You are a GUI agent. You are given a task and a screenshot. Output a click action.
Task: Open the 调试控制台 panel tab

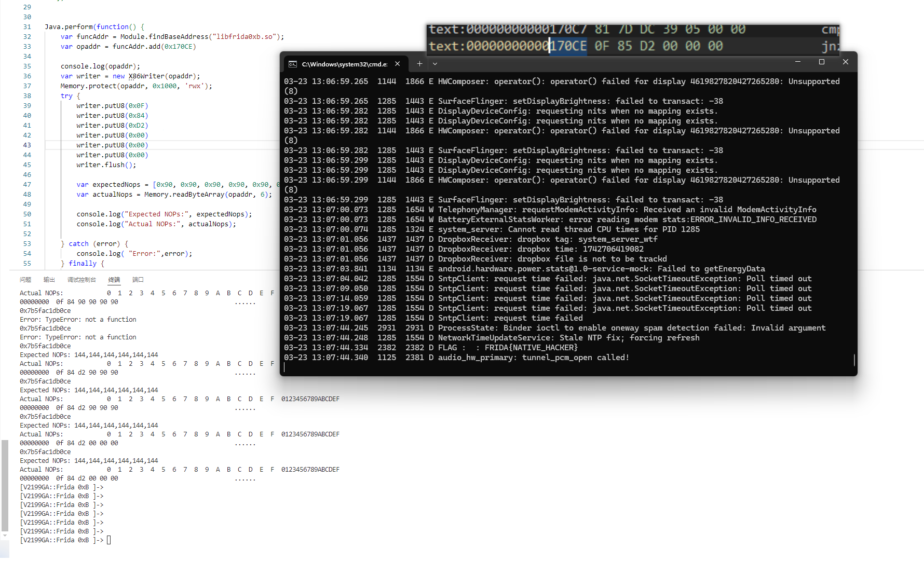pos(81,280)
